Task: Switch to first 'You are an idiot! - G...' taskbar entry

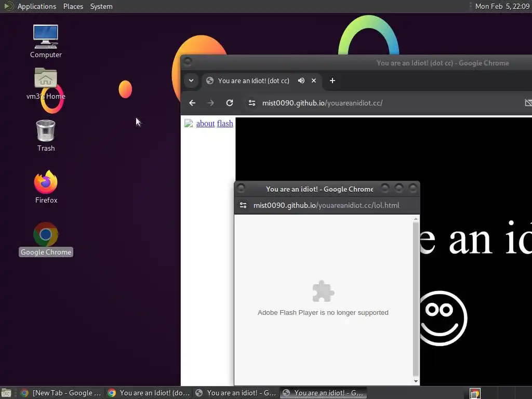Action: (x=236, y=393)
